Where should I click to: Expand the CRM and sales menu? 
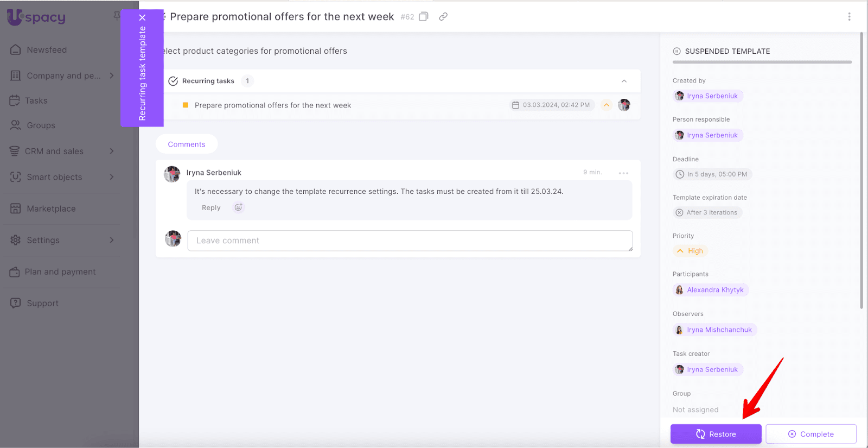click(x=112, y=151)
